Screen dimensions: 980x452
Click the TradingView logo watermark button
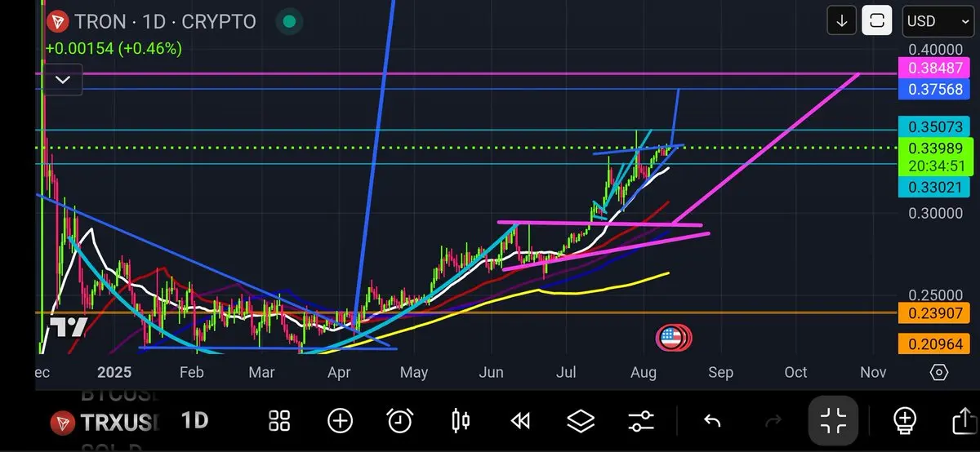tap(69, 327)
